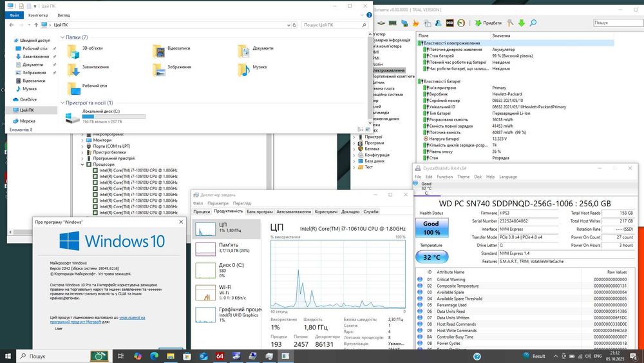
Task: Expand Безпека node in AIDA64 tree
Action: pyautogui.click(x=354, y=149)
